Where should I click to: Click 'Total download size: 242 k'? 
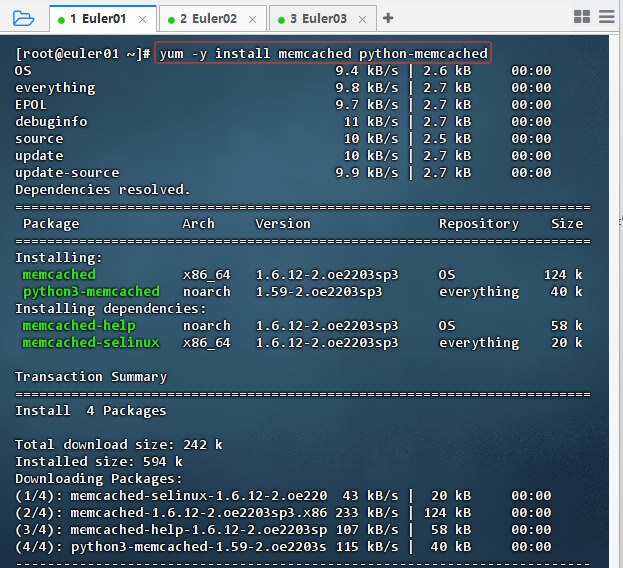(x=118, y=444)
